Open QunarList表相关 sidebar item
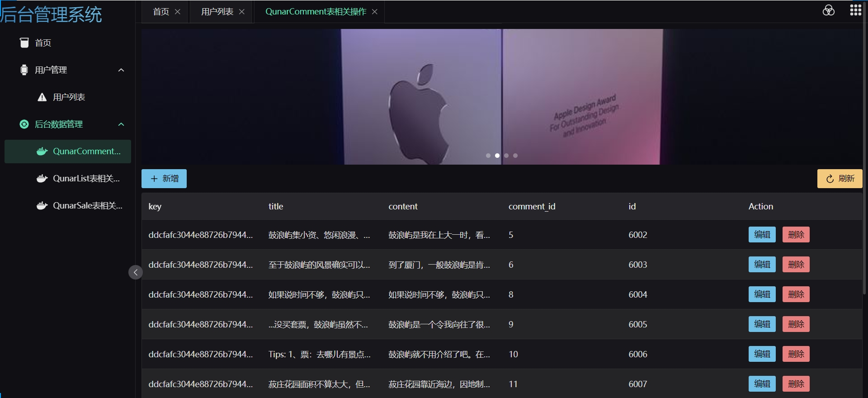The height and width of the screenshot is (398, 868). click(x=68, y=178)
